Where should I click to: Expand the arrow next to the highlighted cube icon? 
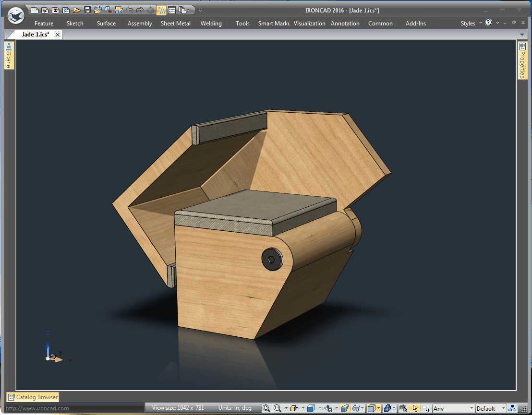pos(378,408)
